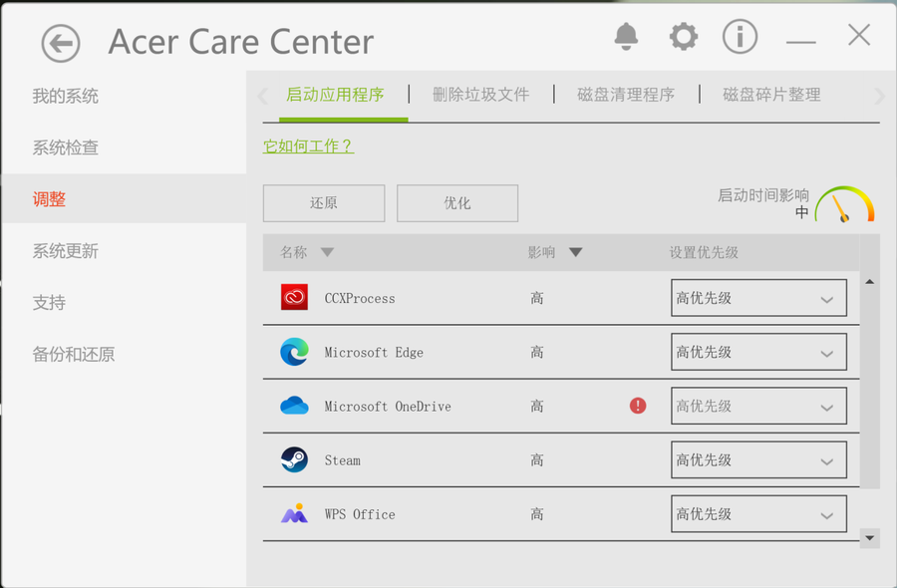
Task: Open 我的系统 in the sidebar
Action: 65,96
